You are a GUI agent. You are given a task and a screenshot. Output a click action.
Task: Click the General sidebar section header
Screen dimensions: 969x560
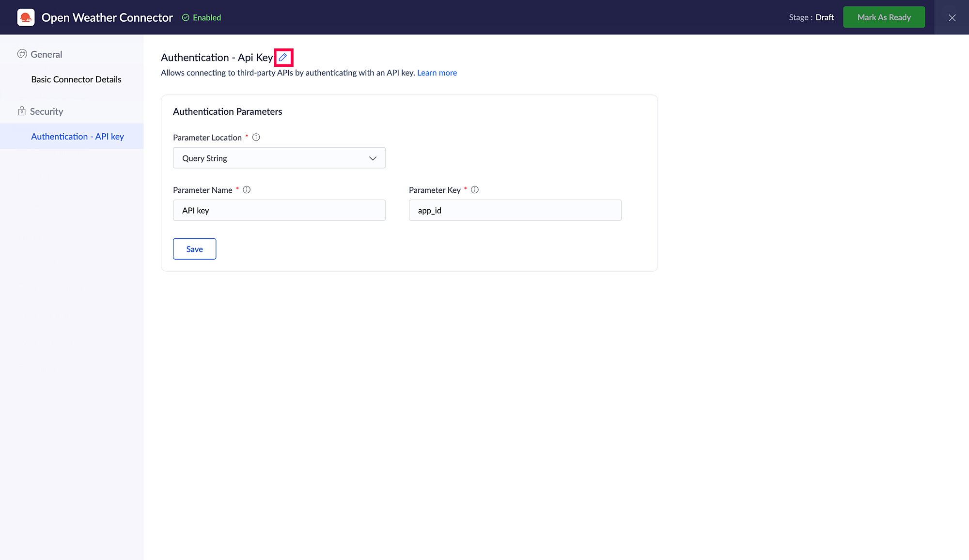click(47, 54)
